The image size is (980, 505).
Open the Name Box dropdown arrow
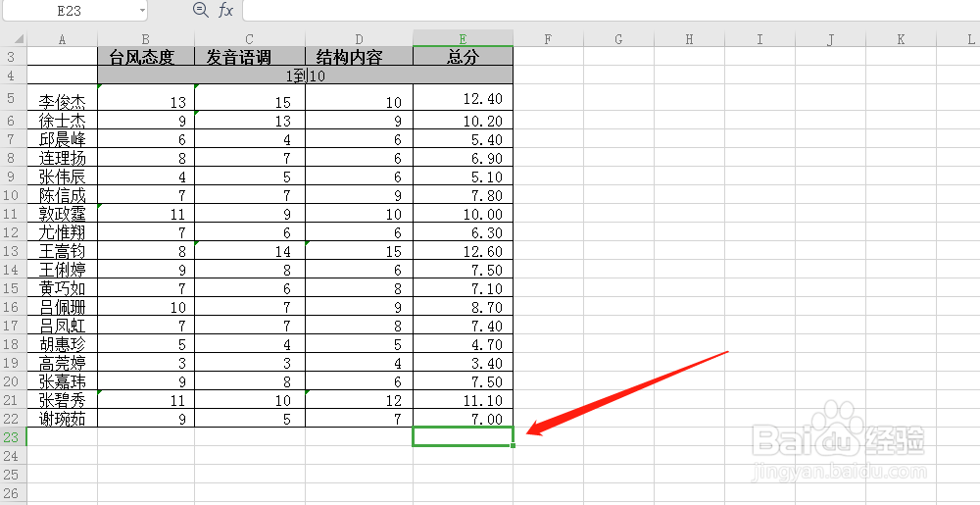142,11
